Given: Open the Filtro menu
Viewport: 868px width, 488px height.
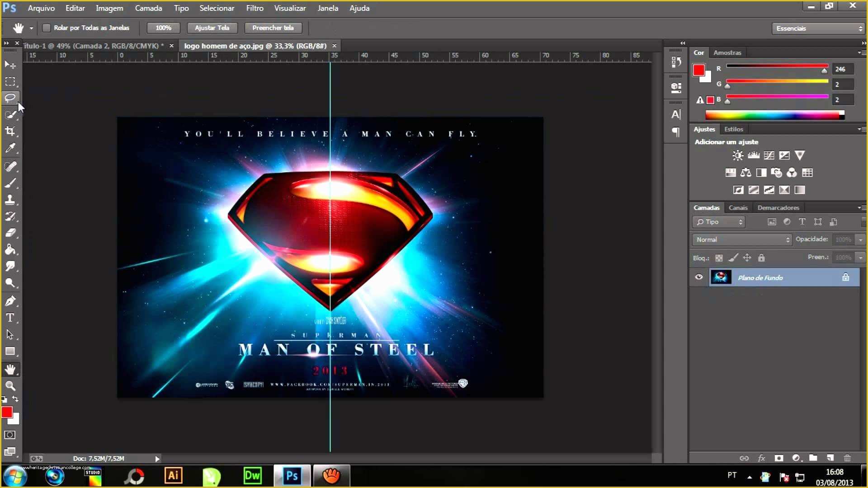Looking at the screenshot, I should point(255,8).
